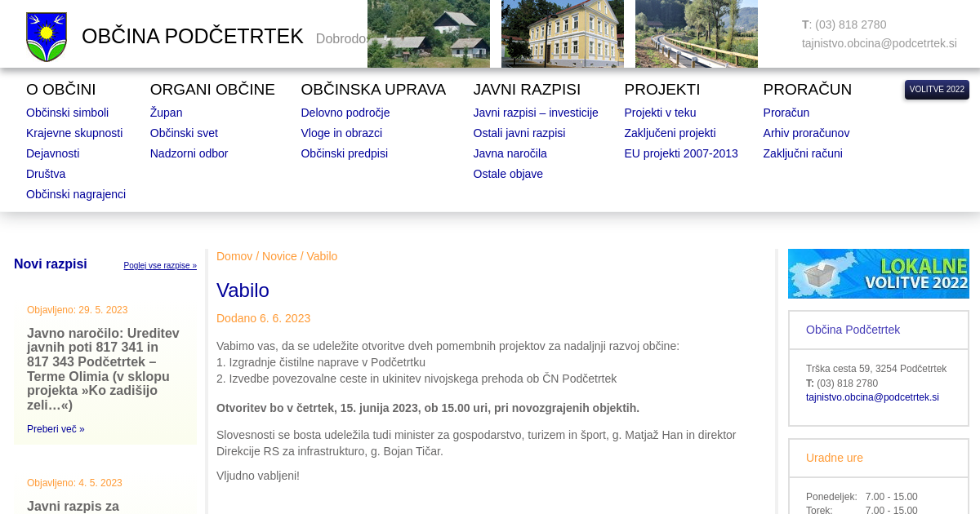Go to Vloge in obrazci page

coord(341,133)
